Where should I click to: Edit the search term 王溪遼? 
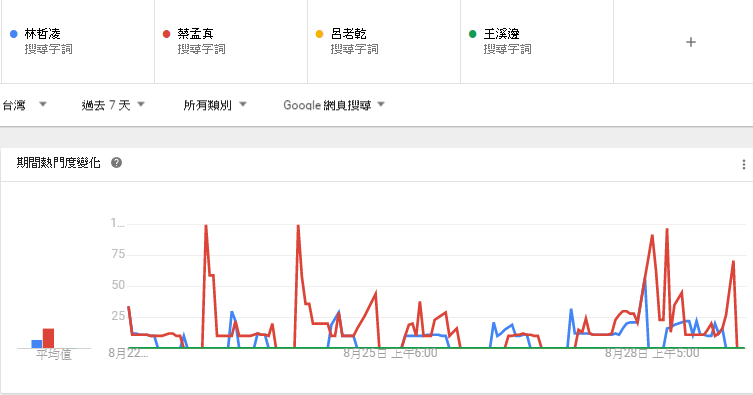(501, 34)
